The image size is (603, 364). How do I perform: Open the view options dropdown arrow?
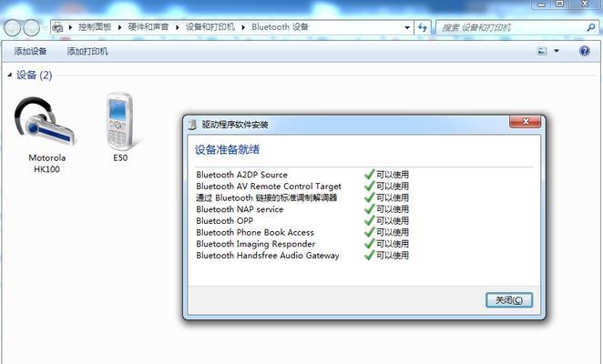(557, 51)
